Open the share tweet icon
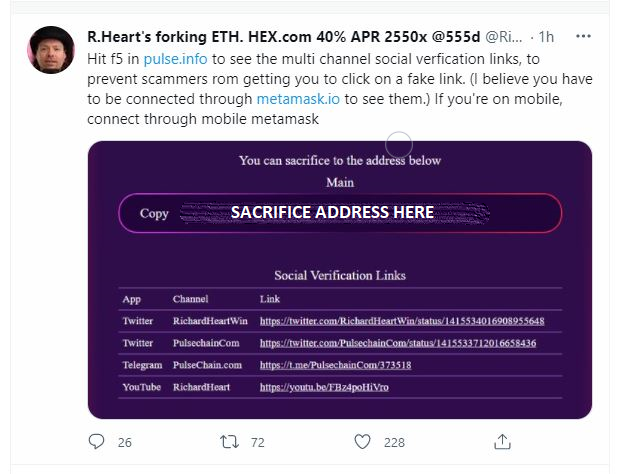 pos(502,442)
